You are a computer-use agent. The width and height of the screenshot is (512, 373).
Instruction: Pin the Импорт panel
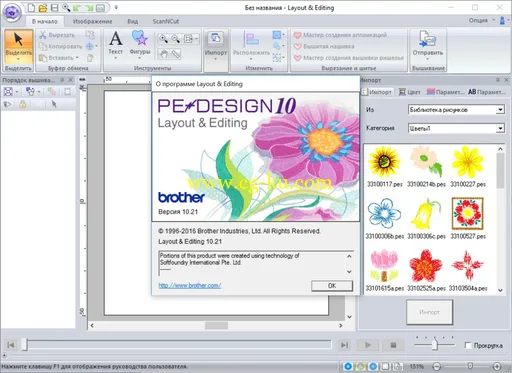pyautogui.click(x=498, y=80)
